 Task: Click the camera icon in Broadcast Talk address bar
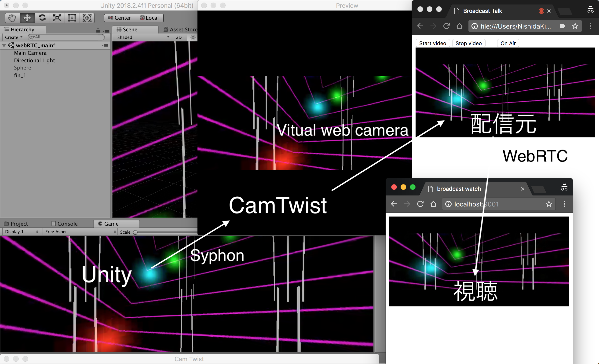pyautogui.click(x=562, y=26)
